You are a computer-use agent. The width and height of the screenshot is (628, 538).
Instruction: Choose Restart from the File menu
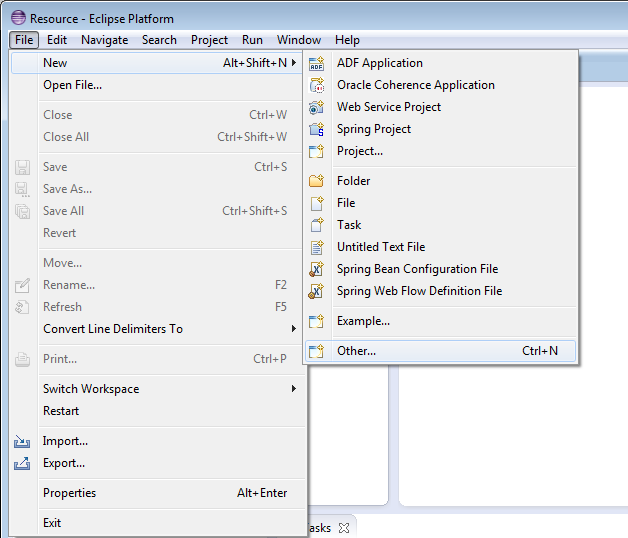61,411
